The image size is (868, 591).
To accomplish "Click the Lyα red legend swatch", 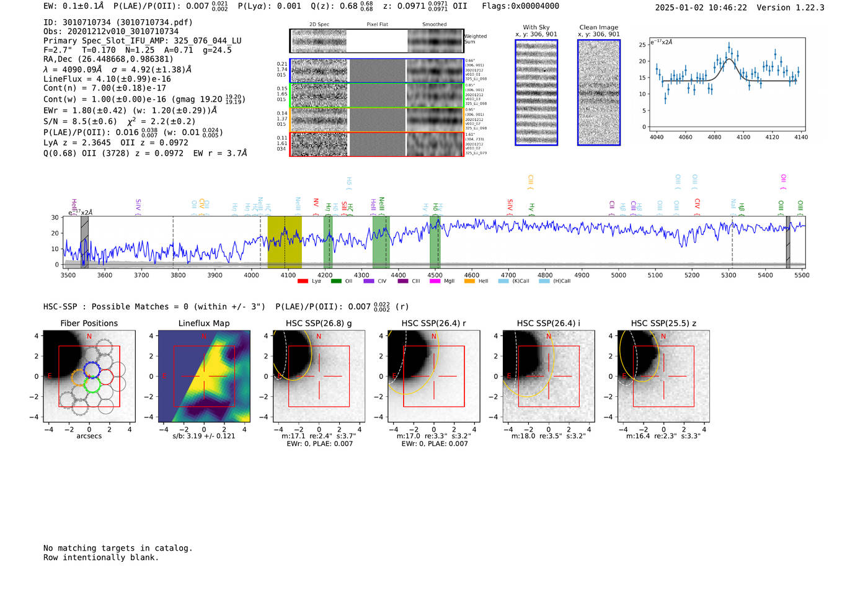I will (x=303, y=281).
